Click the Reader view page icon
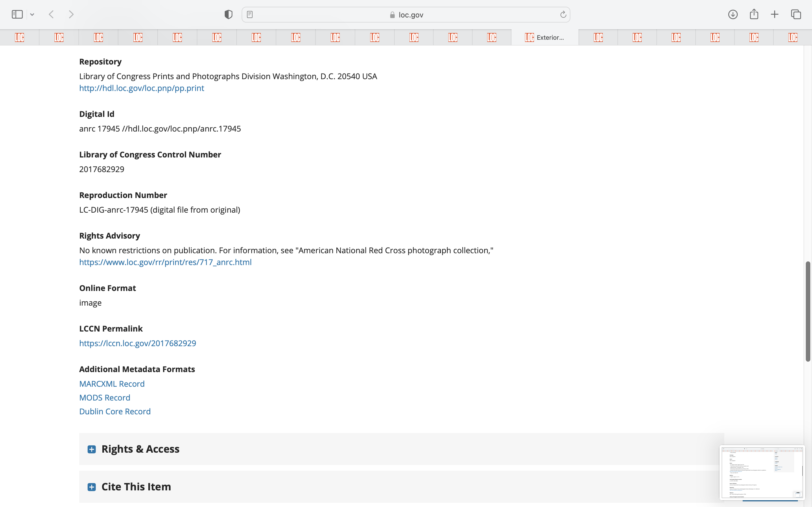 (250, 14)
